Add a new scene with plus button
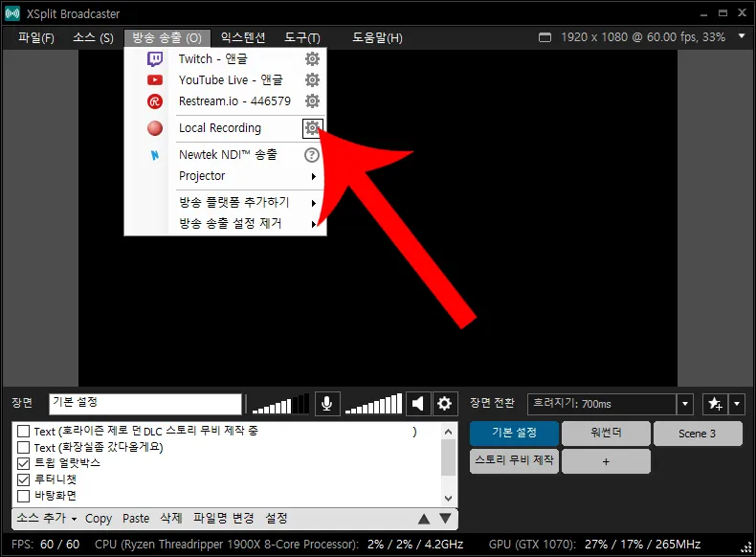 (x=606, y=461)
